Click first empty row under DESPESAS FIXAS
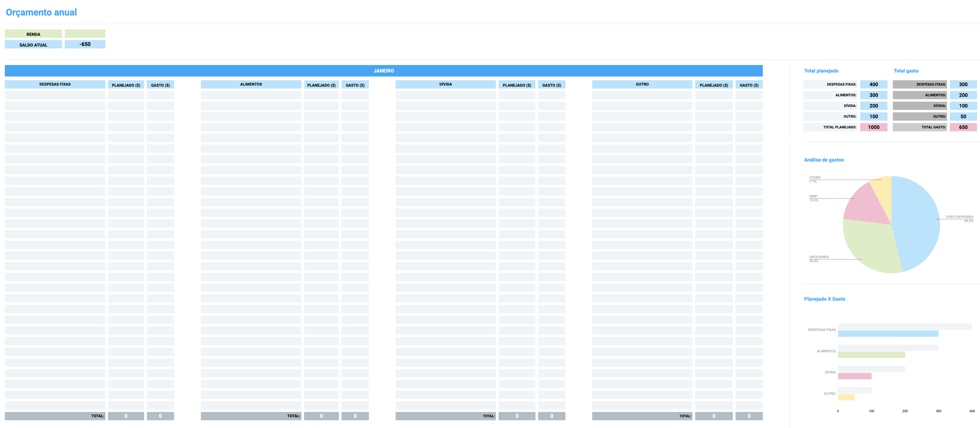The width and height of the screenshot is (980, 428). coord(55,95)
